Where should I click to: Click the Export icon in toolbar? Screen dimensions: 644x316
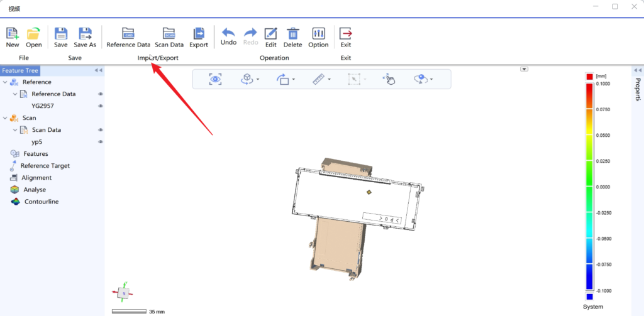point(199,33)
